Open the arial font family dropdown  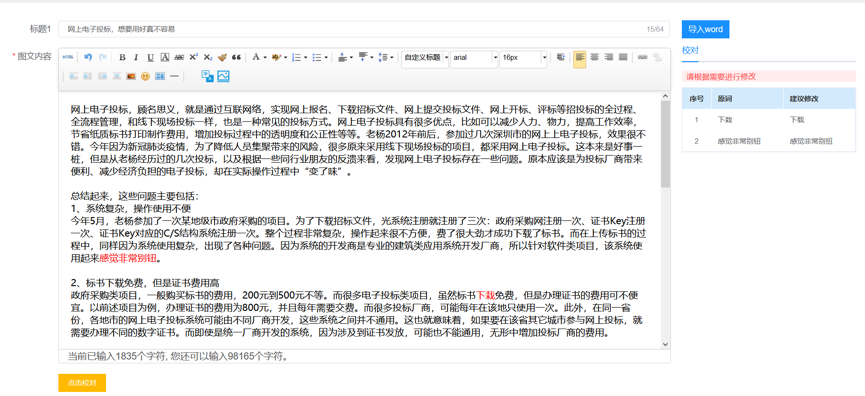tap(474, 57)
